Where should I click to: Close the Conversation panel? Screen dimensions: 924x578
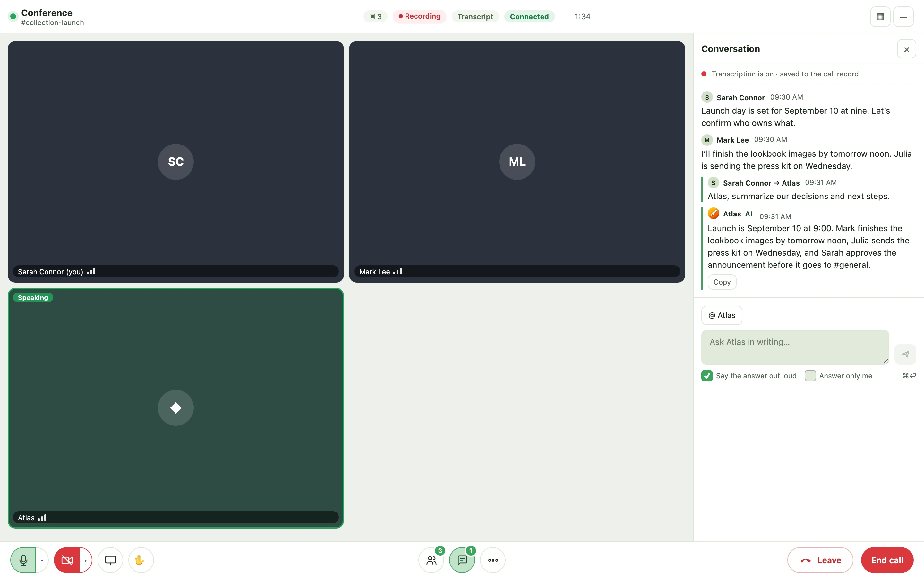tap(906, 49)
